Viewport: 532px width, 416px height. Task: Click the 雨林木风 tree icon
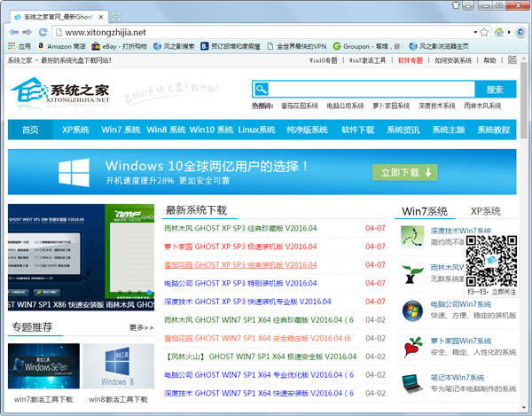point(412,273)
